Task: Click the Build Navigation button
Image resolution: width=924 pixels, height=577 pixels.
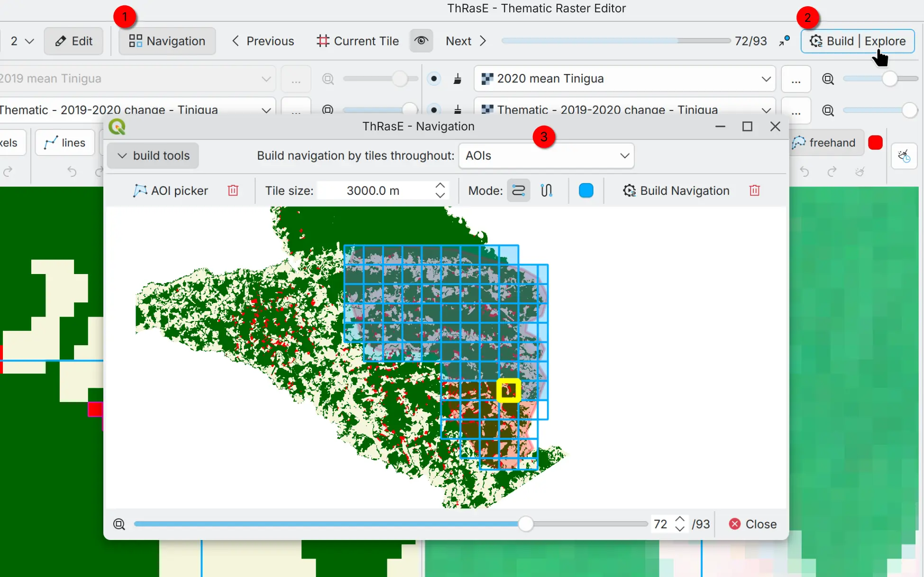Action: [676, 191]
